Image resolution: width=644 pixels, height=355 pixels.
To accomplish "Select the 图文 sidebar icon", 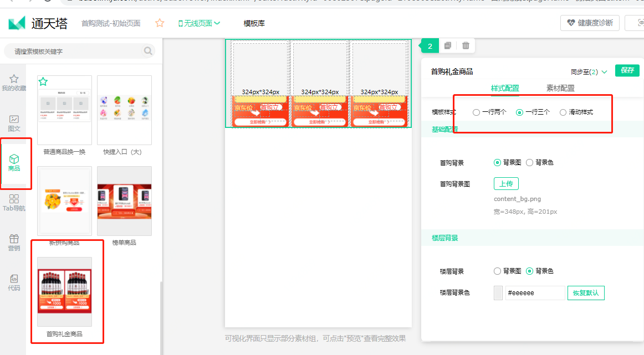I will point(14,123).
